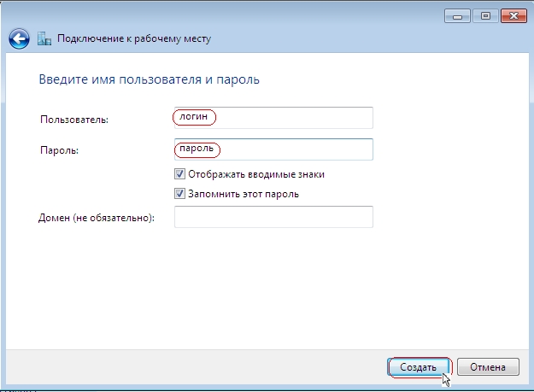
Task: Close the dialog with the red X
Action: pyautogui.click(x=513, y=16)
